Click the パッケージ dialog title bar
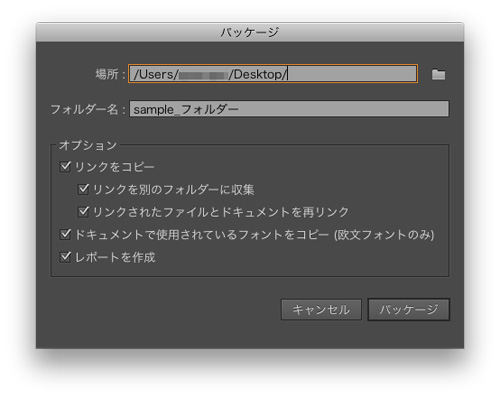Viewport: 500px width, 398px height. (x=250, y=32)
